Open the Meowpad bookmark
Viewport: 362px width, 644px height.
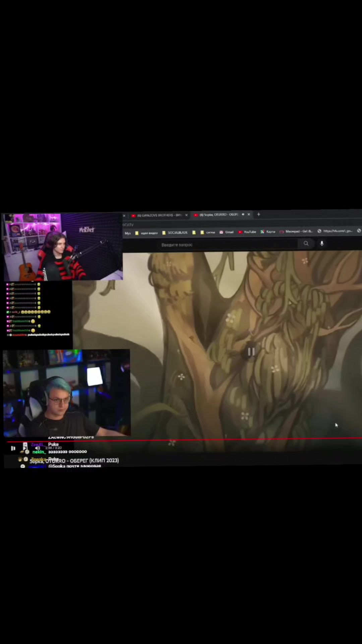296,231
